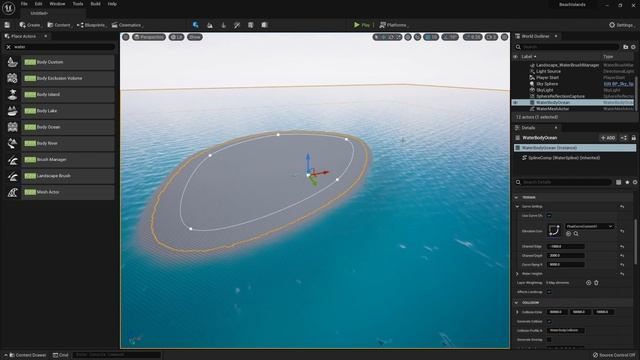Click the Water Body Custom actor icon
The image size is (640, 360).
12,62
